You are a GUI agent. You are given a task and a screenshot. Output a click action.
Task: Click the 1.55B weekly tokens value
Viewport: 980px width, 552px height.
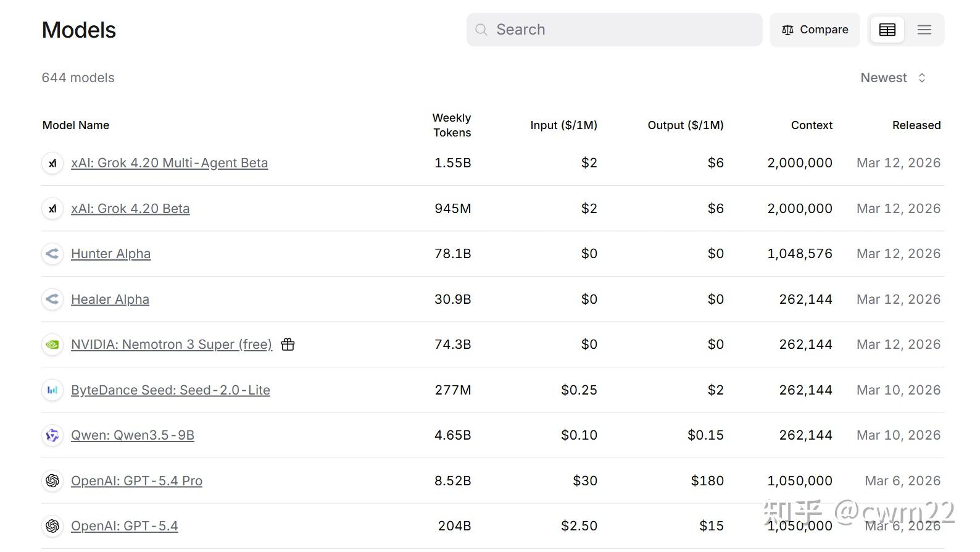(x=453, y=163)
